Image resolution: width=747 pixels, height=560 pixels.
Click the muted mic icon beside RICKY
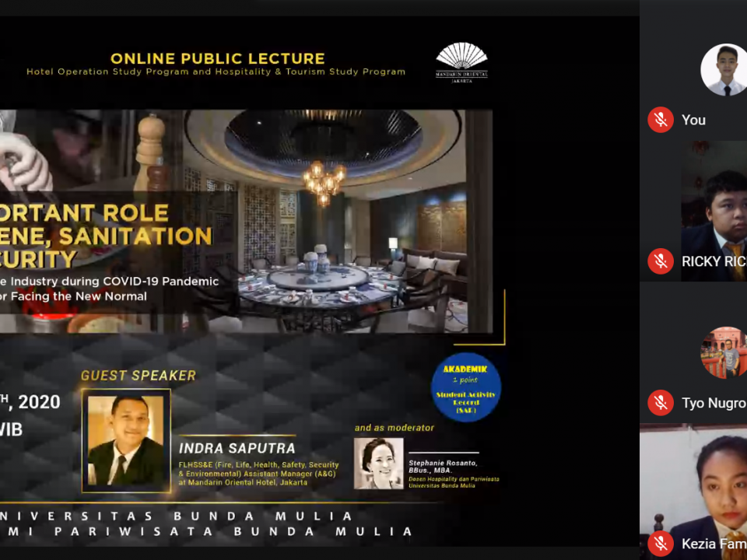(661, 261)
